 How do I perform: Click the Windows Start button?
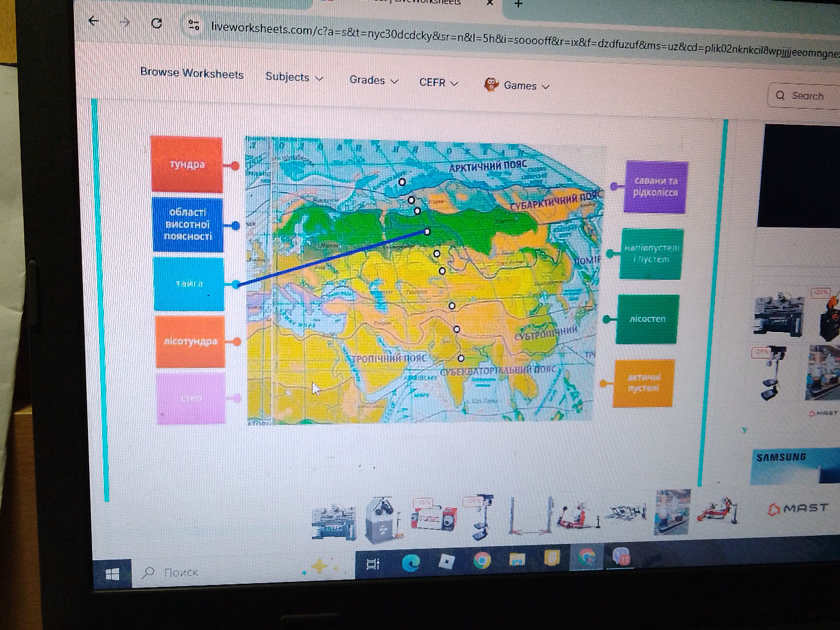tap(112, 573)
